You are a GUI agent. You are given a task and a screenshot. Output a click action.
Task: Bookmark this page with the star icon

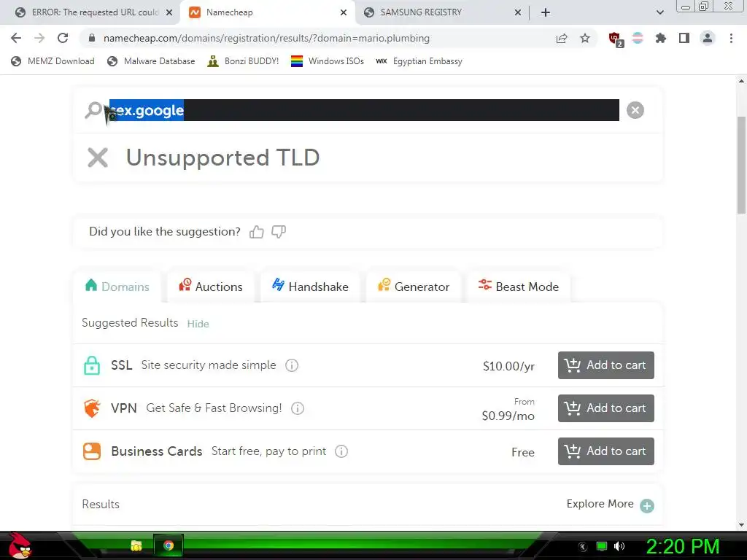[585, 38]
